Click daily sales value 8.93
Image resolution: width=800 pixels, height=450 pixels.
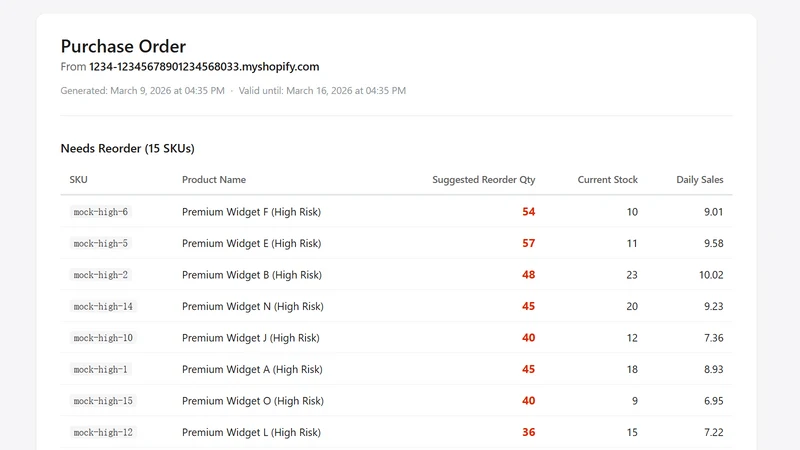(x=714, y=369)
